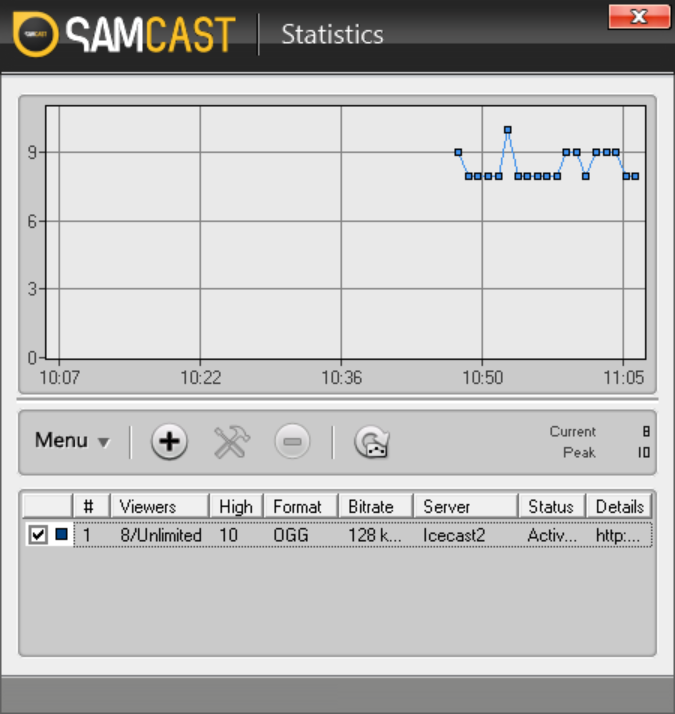Open the Menu dropdown
Image resolution: width=675 pixels, height=714 pixels.
[72, 440]
